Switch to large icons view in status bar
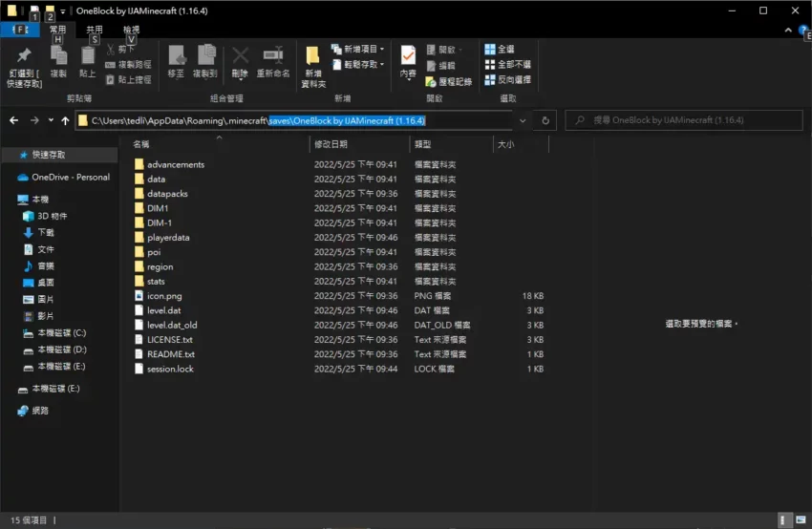 [x=801, y=519]
